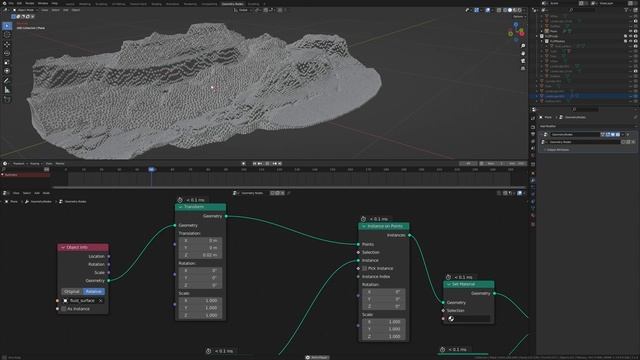Collapse the Object Info node

[63, 247]
